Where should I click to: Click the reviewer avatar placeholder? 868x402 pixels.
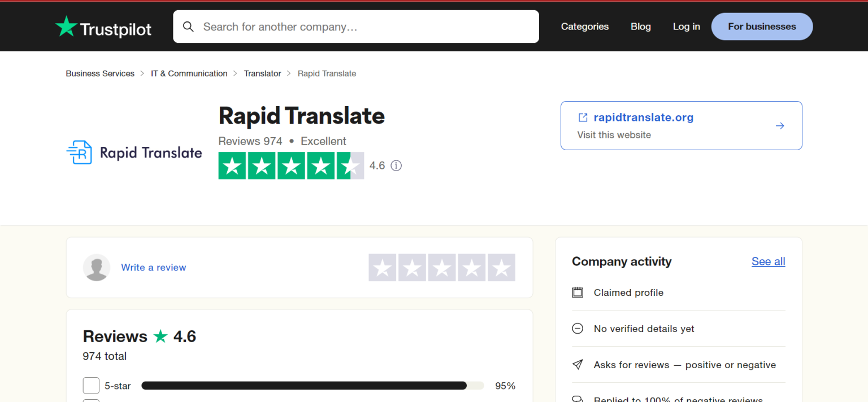(97, 267)
